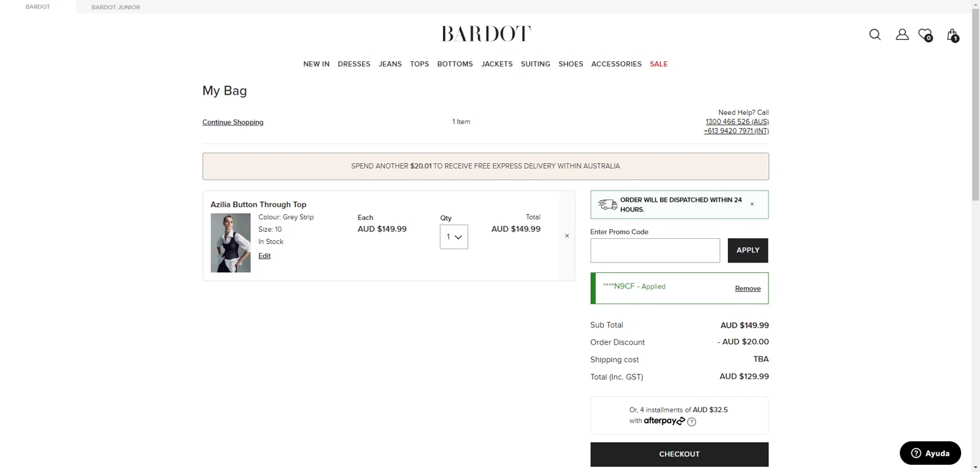Call the +613 9420 7971 (INT) link

tap(736, 131)
